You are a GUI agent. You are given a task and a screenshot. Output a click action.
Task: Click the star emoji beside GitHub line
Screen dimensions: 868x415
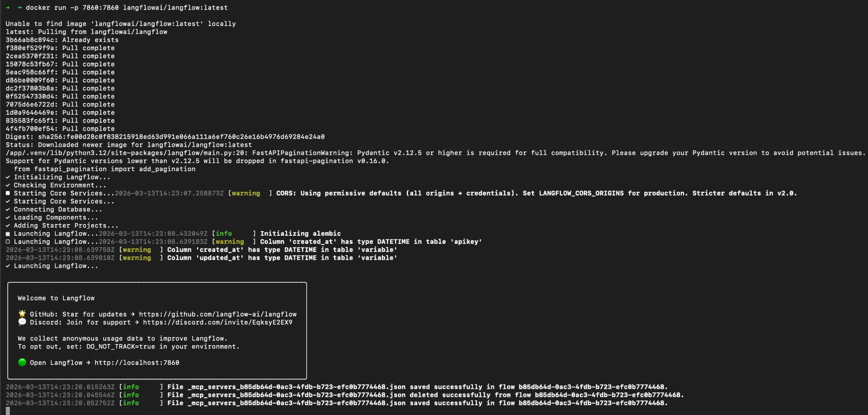pos(22,314)
